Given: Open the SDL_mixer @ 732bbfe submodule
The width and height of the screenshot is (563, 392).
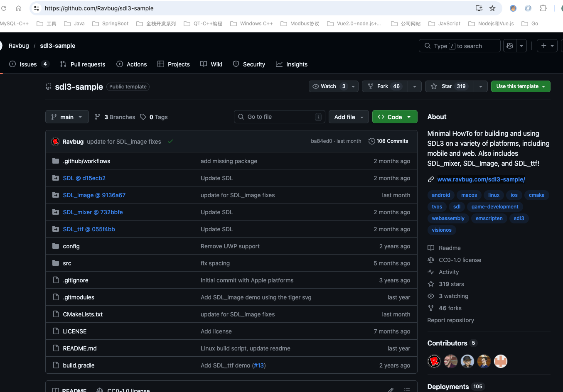Looking at the screenshot, I should click(x=93, y=212).
